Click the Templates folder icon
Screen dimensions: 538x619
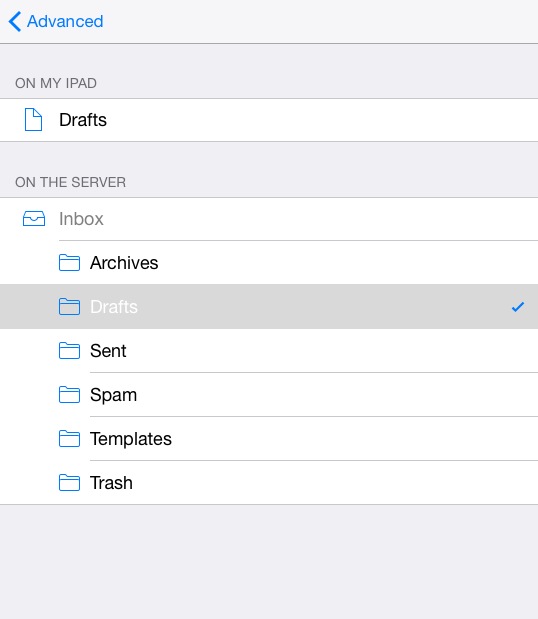[x=69, y=439]
